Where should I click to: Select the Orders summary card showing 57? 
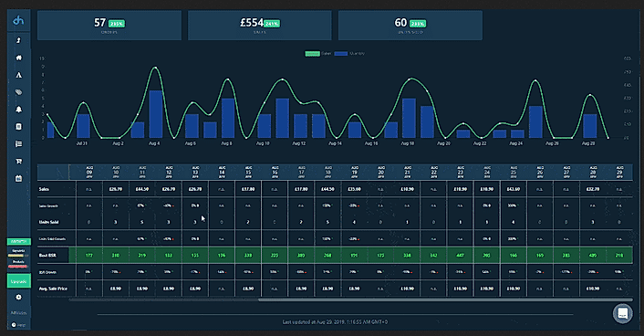[109, 26]
